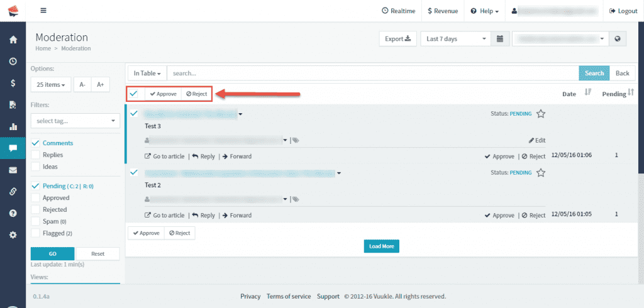Open the bar chart sidebar icon
The image size is (644, 308).
(13, 126)
